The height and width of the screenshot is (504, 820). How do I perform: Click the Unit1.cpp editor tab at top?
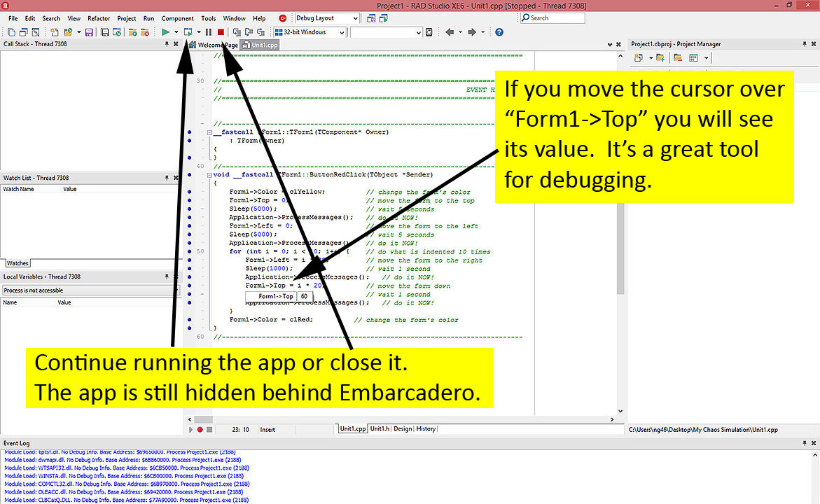coord(260,45)
